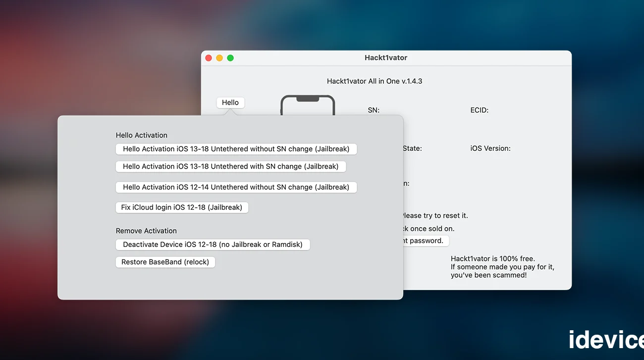Zoom the window with the green button
The width and height of the screenshot is (644, 360).
tap(230, 58)
